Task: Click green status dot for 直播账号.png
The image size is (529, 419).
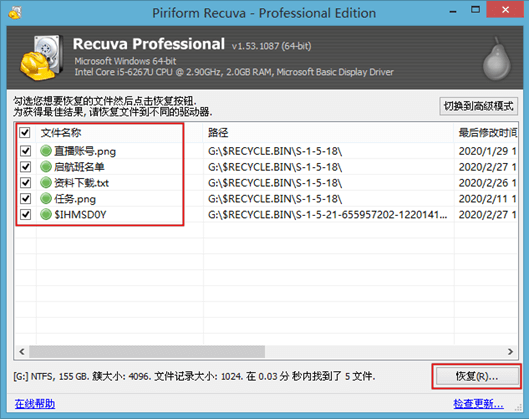Action: 46,151
